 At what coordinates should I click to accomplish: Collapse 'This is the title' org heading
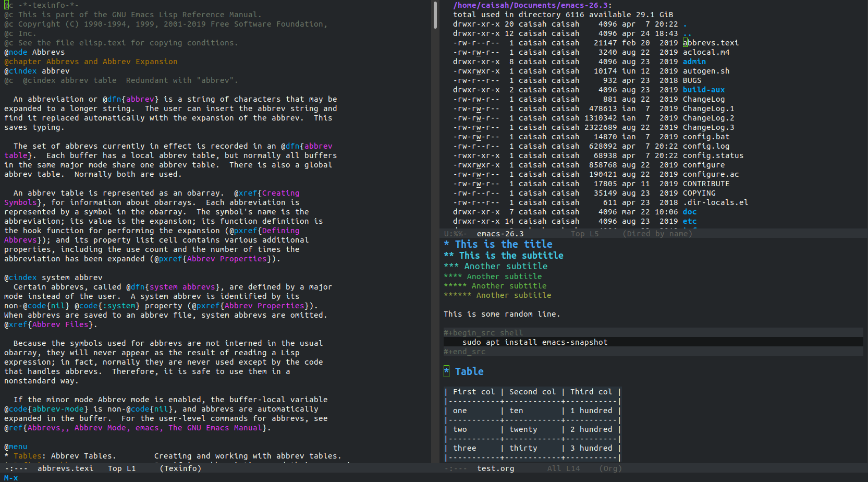coord(498,244)
